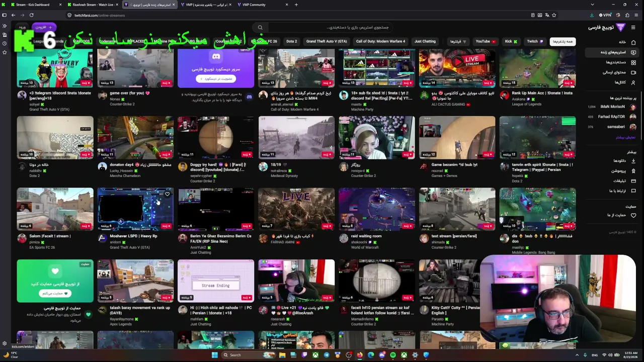Viewport: 644px width, 362px height.
Task: Click the Show More (نمایش بیشتر) link
Action: [x=626, y=137]
